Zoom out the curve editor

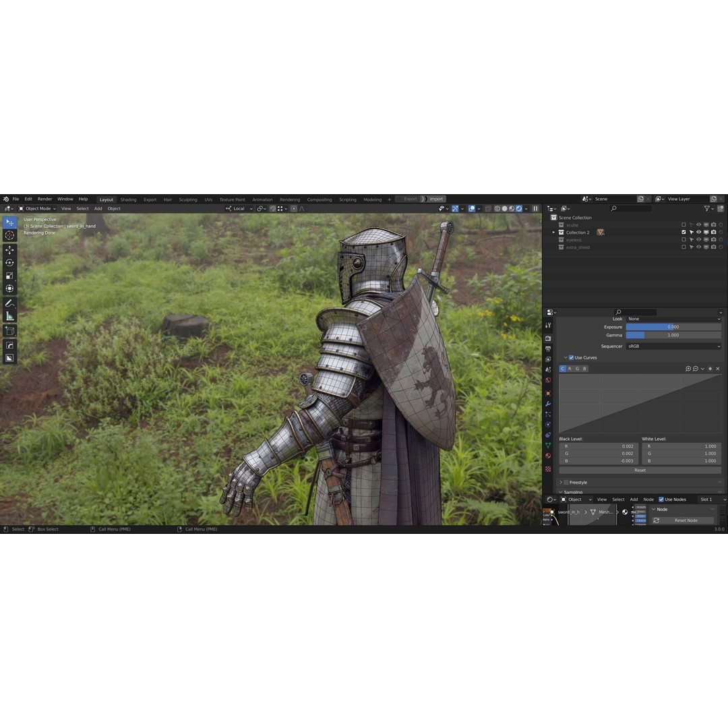[x=696, y=369]
